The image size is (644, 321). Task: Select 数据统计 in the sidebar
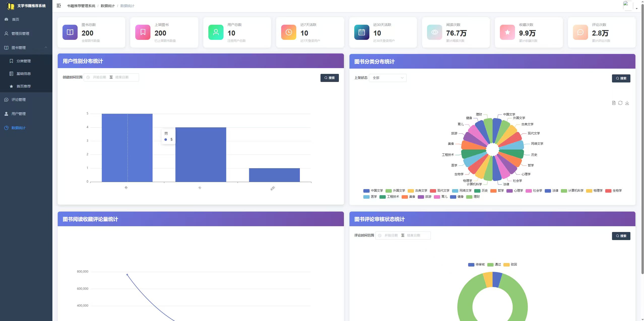point(26,128)
